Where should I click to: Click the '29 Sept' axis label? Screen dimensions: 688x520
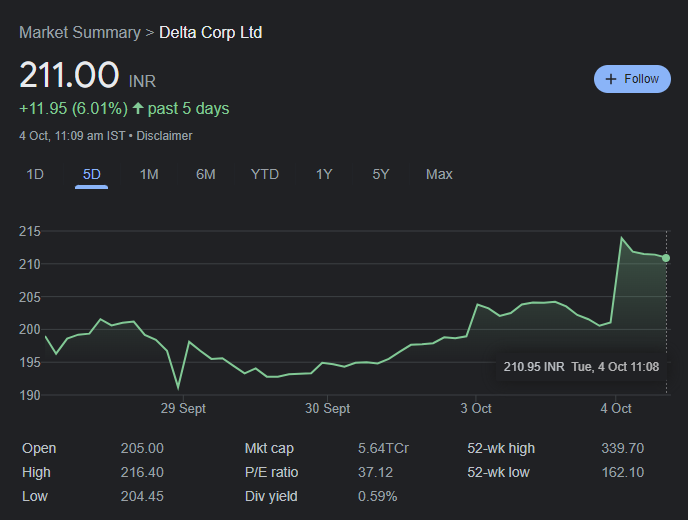pyautogui.click(x=183, y=408)
